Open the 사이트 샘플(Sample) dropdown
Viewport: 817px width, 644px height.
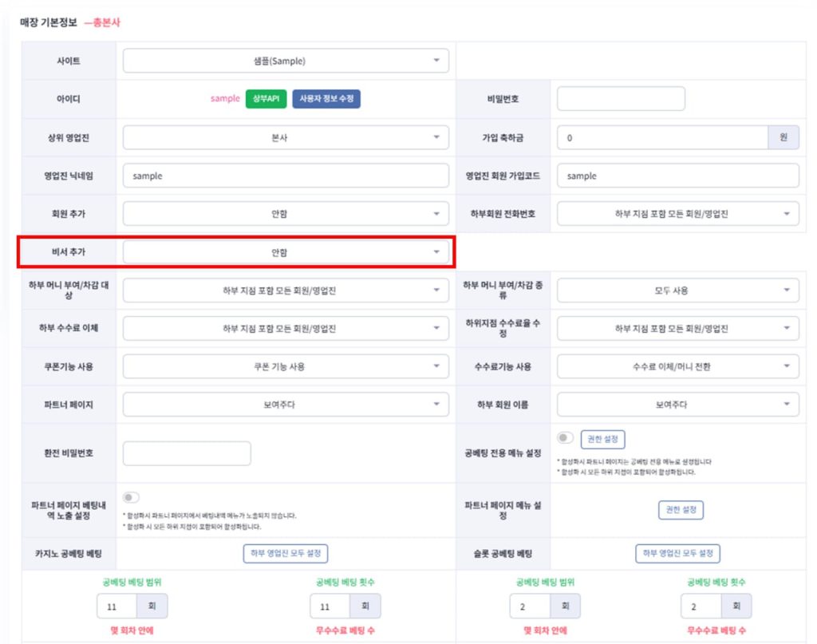coord(286,61)
